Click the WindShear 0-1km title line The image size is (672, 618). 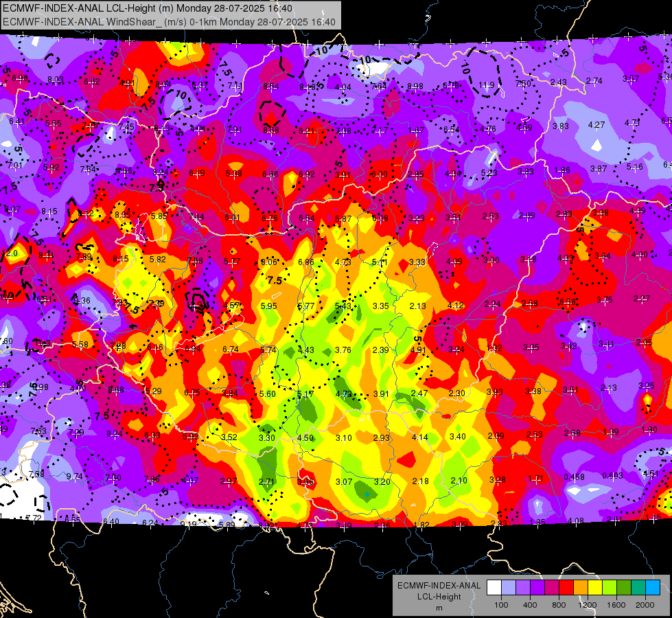click(x=169, y=22)
